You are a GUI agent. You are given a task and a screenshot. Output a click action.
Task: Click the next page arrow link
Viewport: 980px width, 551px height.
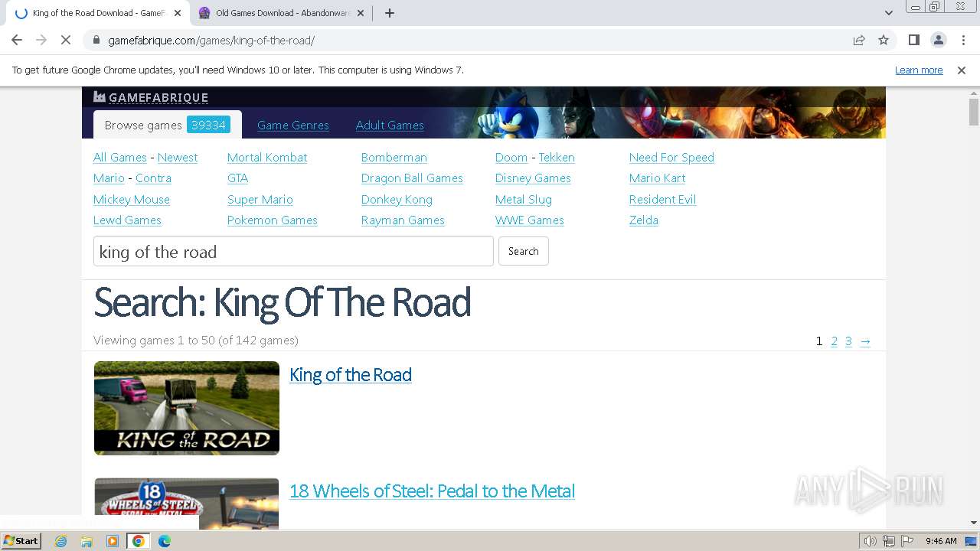(x=865, y=341)
